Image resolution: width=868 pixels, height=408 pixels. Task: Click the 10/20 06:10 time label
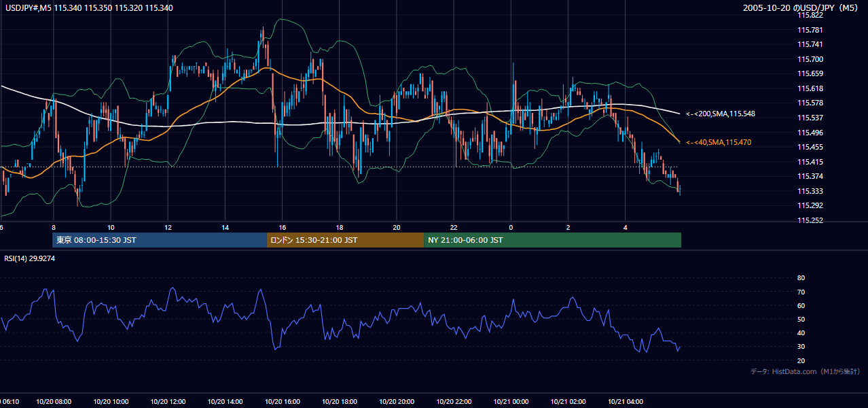tap(9, 402)
